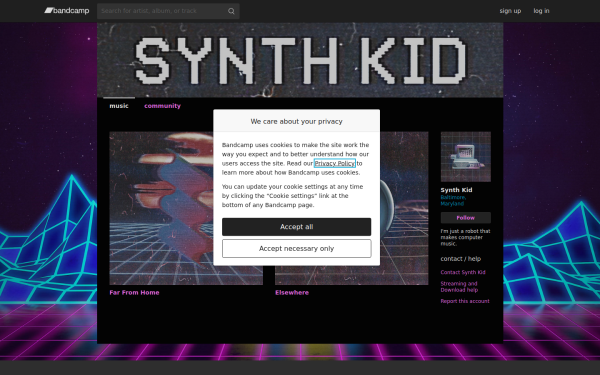
Task: Click the robot computer music bio text
Action: click(x=465, y=237)
